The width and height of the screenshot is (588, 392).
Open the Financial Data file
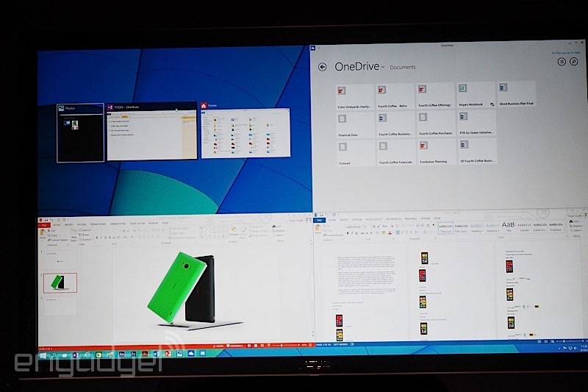[x=355, y=125]
